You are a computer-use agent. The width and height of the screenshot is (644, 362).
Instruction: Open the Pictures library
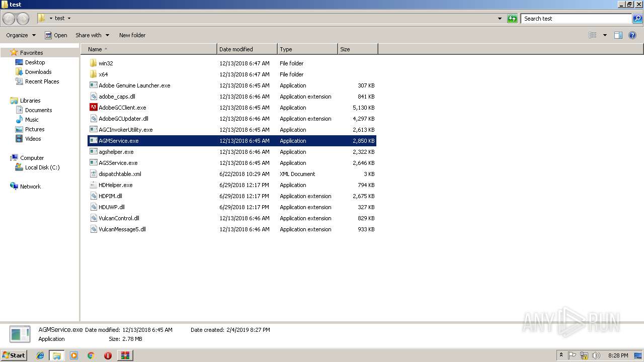point(35,129)
